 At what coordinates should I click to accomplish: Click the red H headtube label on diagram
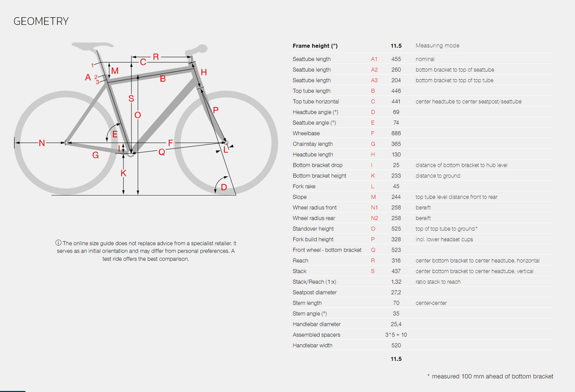(x=203, y=73)
